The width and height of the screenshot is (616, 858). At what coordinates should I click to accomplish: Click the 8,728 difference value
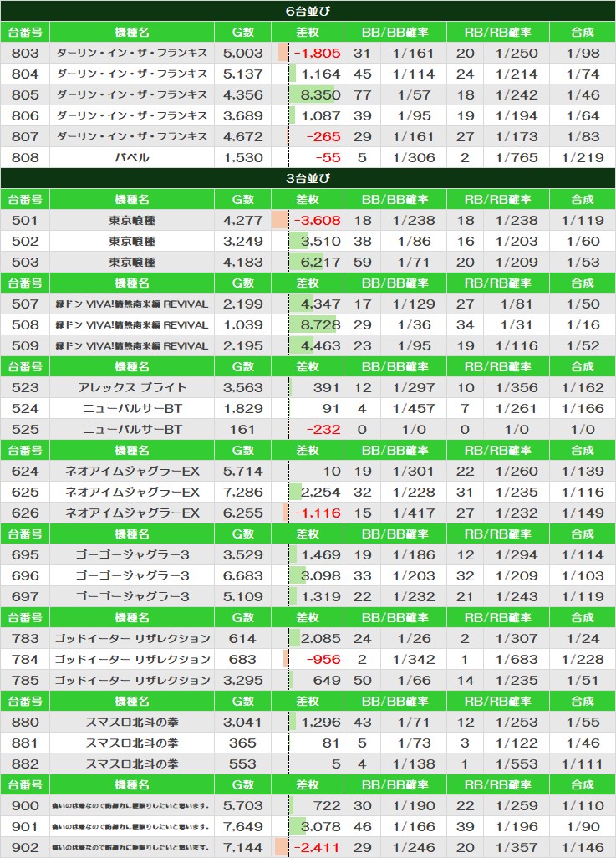click(x=321, y=325)
